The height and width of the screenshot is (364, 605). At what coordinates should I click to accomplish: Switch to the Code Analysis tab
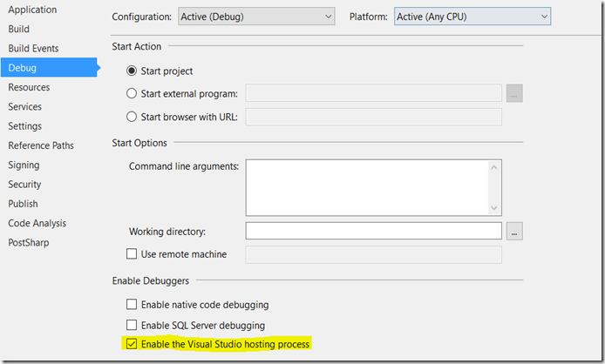click(37, 223)
